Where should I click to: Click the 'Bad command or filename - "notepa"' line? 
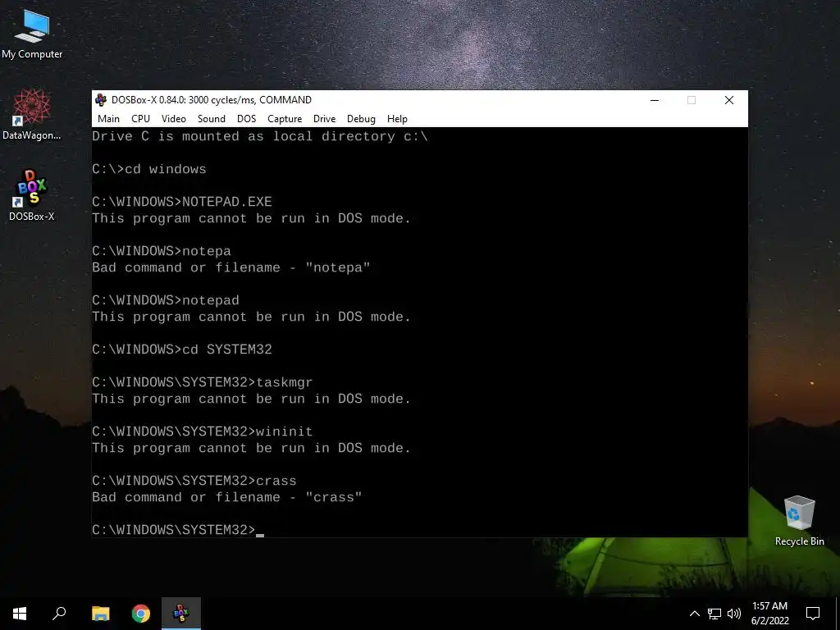point(231,268)
